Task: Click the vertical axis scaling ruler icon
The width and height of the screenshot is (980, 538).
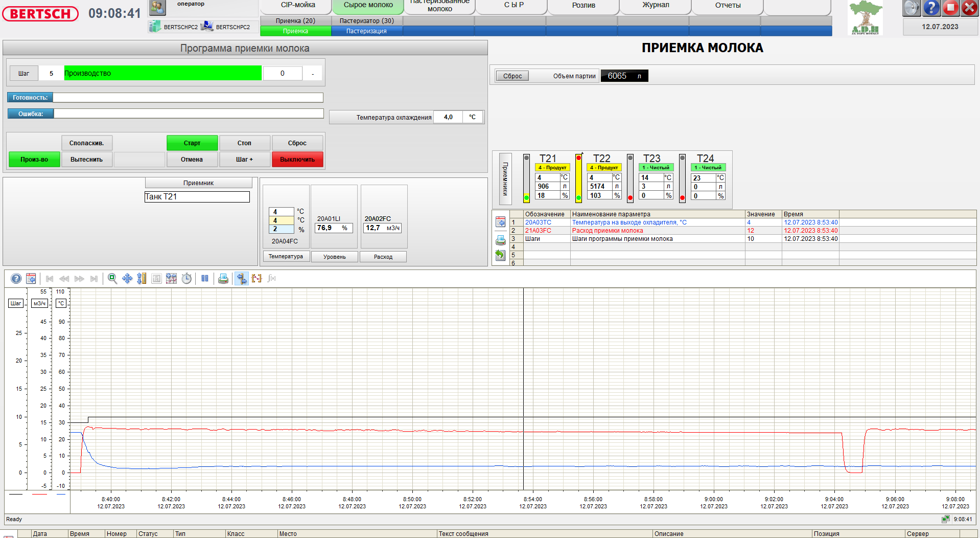Action: tap(142, 279)
